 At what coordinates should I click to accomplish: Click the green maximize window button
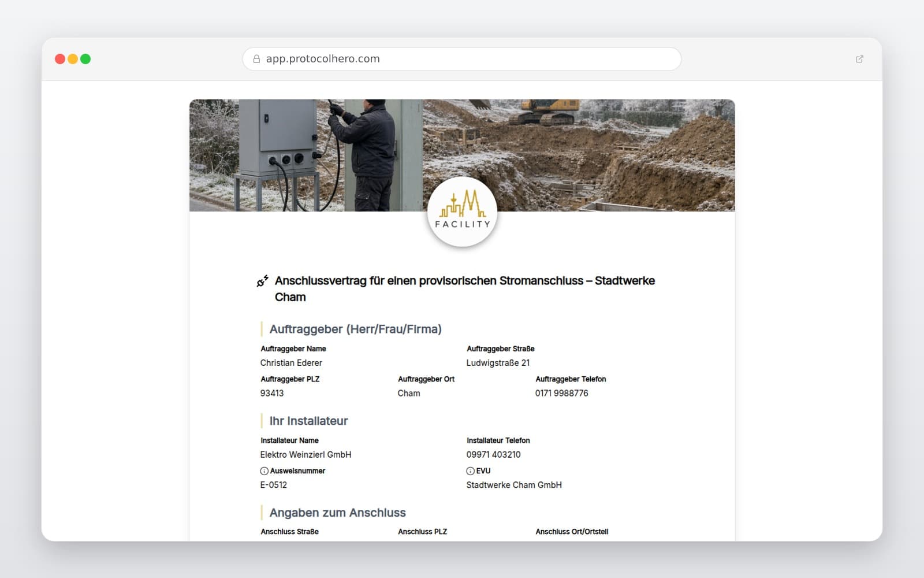[x=85, y=59]
